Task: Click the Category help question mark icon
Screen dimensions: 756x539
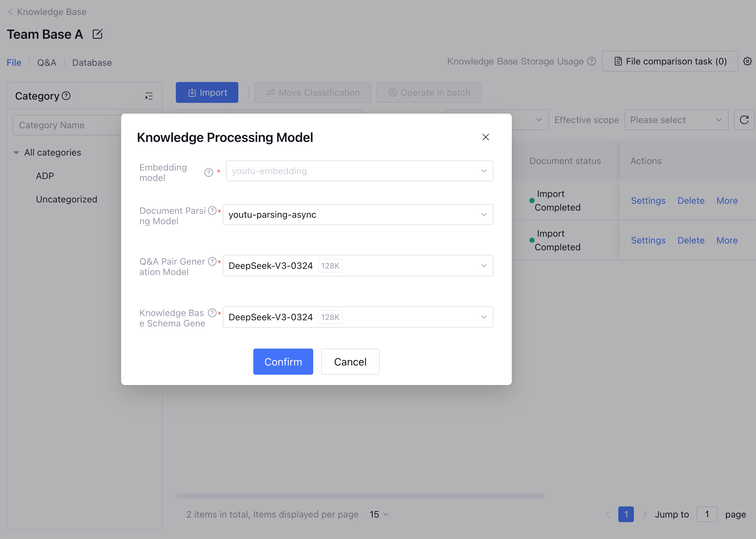Action: point(66,96)
